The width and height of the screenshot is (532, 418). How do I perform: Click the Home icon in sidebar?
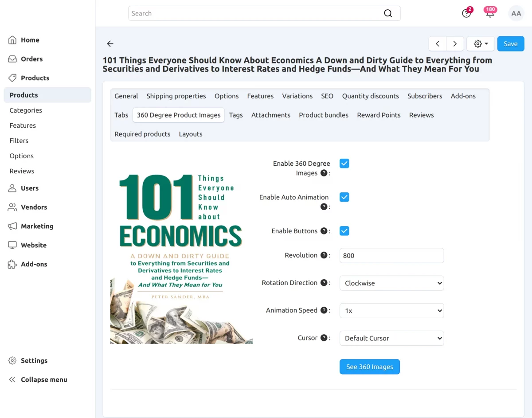(12, 40)
